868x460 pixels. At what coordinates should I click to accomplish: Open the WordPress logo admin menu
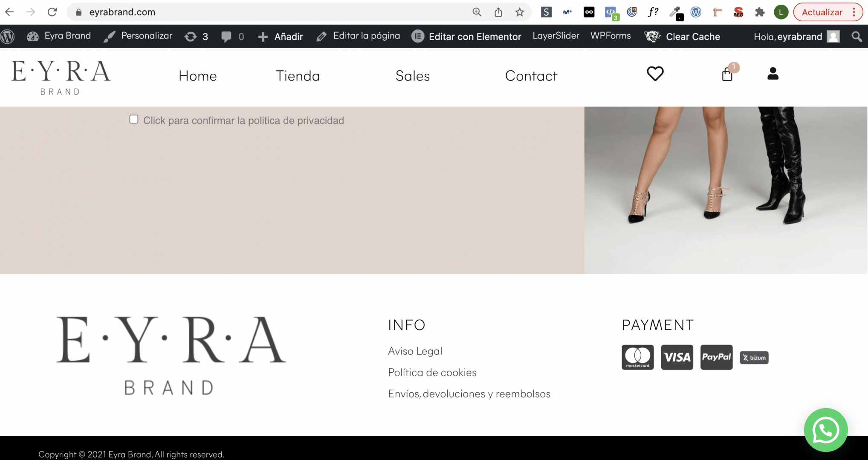pos(8,37)
